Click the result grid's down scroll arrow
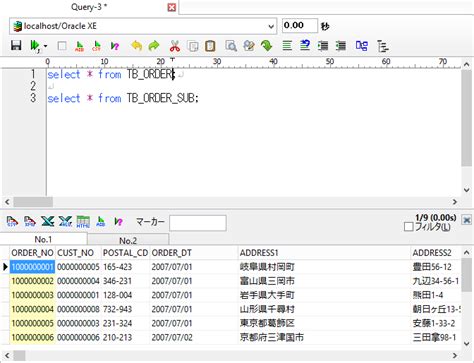 pos(467,344)
